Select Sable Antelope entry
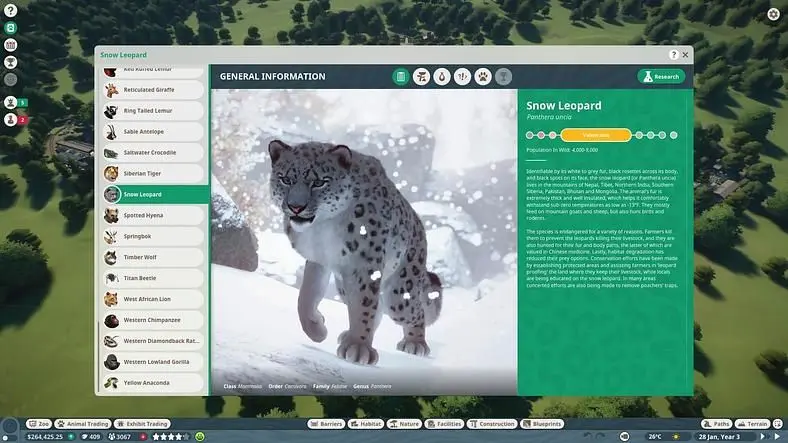This screenshot has height=443, width=788. pyautogui.click(x=153, y=132)
